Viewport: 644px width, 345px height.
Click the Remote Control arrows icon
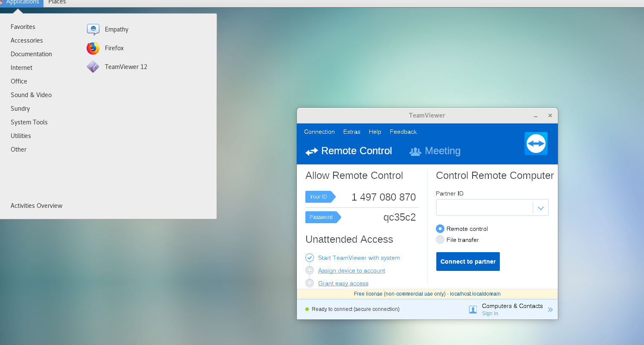(x=312, y=151)
